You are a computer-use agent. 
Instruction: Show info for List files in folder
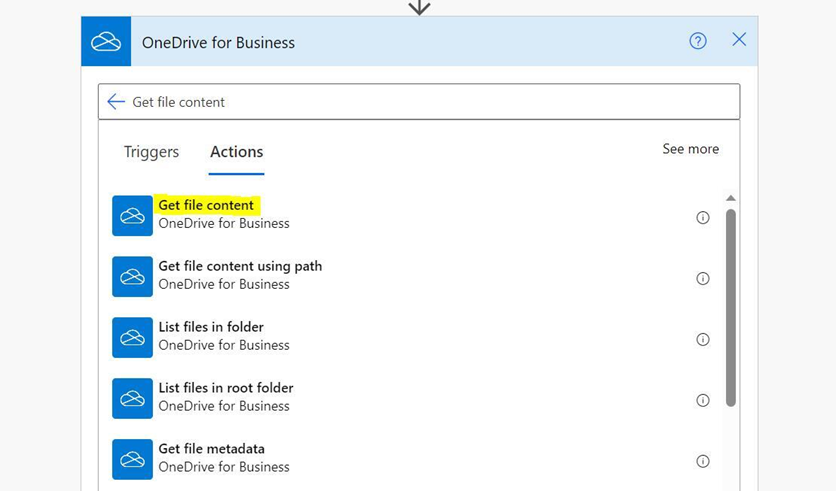[703, 339]
